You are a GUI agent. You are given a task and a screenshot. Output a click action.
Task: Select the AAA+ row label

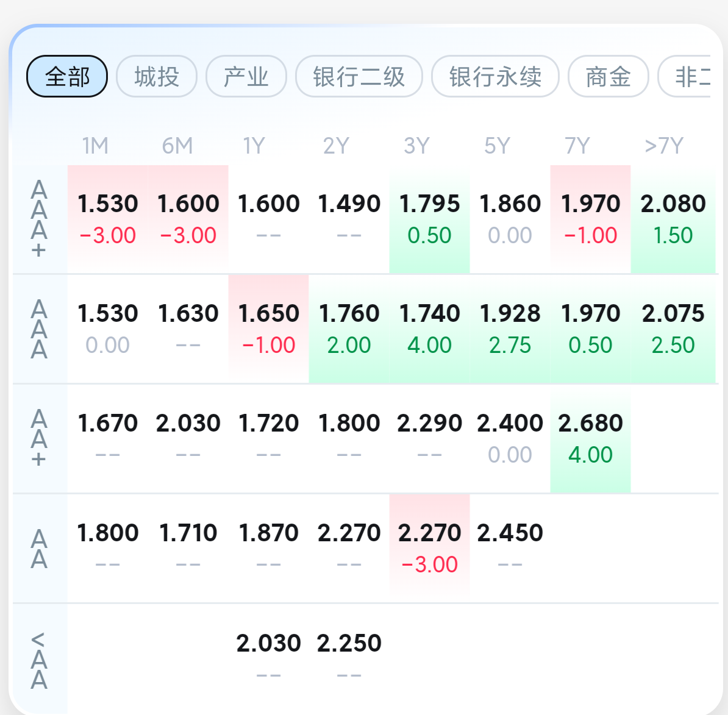click(x=39, y=219)
